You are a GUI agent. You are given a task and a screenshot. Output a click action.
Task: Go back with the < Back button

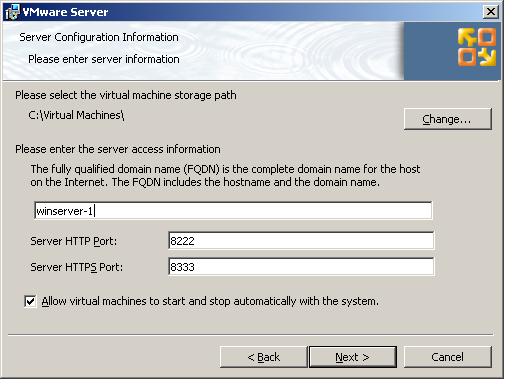[263, 357]
